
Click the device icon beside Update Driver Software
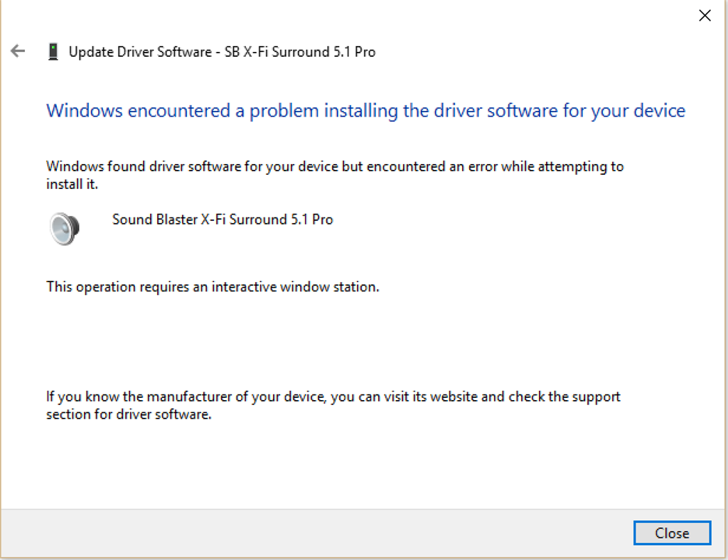pos(53,51)
